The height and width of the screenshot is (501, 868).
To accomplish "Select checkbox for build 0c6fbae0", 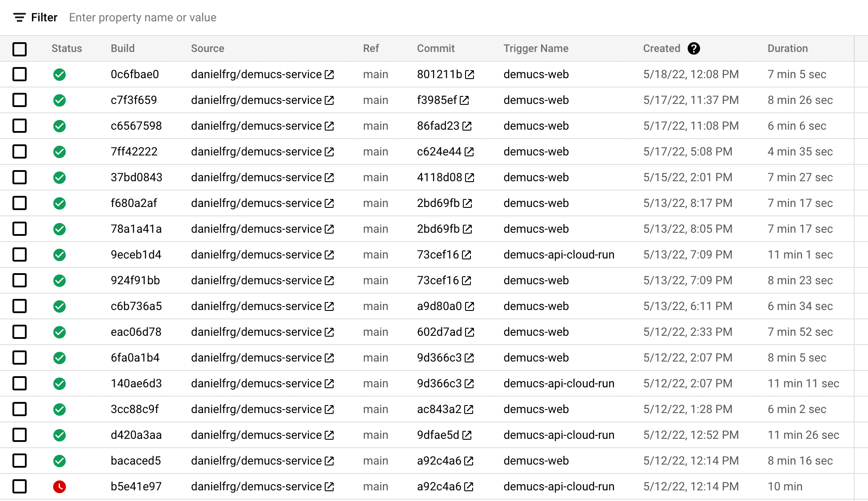I will tap(20, 74).
